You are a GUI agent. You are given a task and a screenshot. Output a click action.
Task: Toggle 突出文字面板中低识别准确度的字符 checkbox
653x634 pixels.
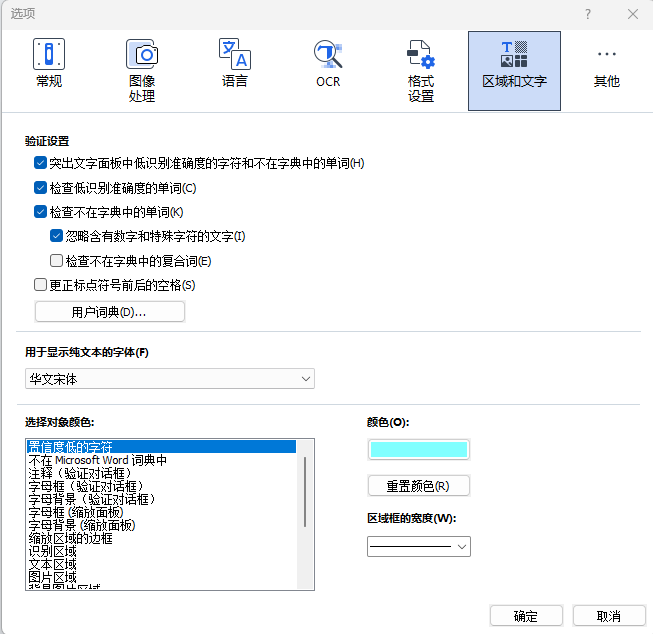pos(40,163)
